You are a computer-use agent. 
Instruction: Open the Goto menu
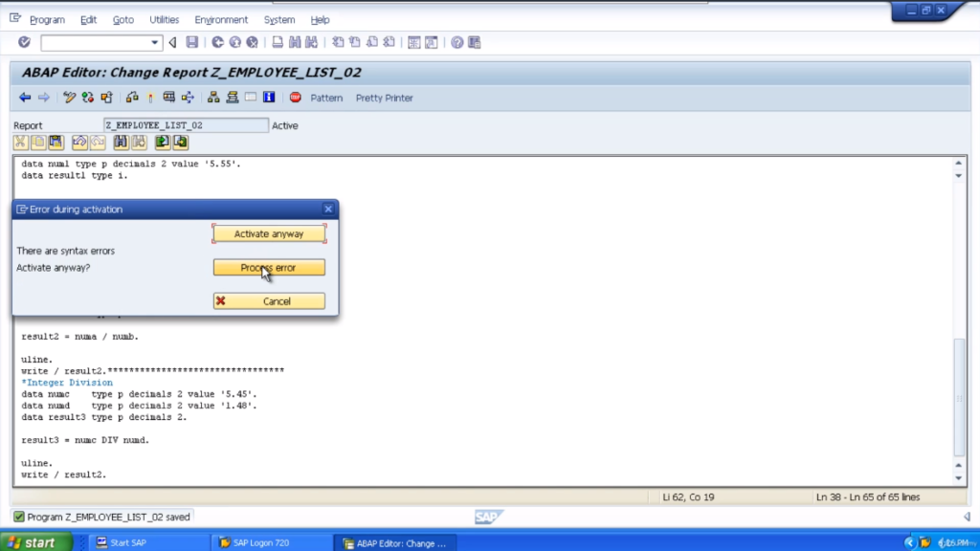[123, 20]
